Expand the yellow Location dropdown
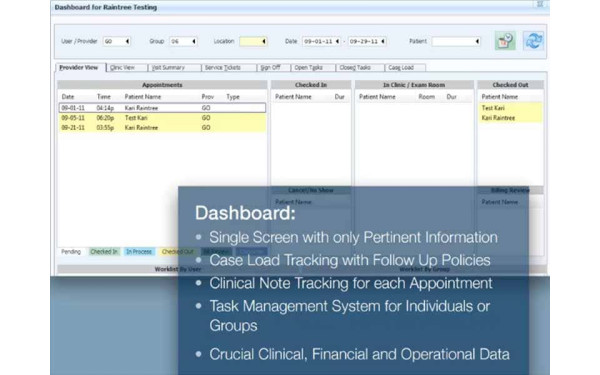Image resolution: width=600 pixels, height=375 pixels. point(253,41)
